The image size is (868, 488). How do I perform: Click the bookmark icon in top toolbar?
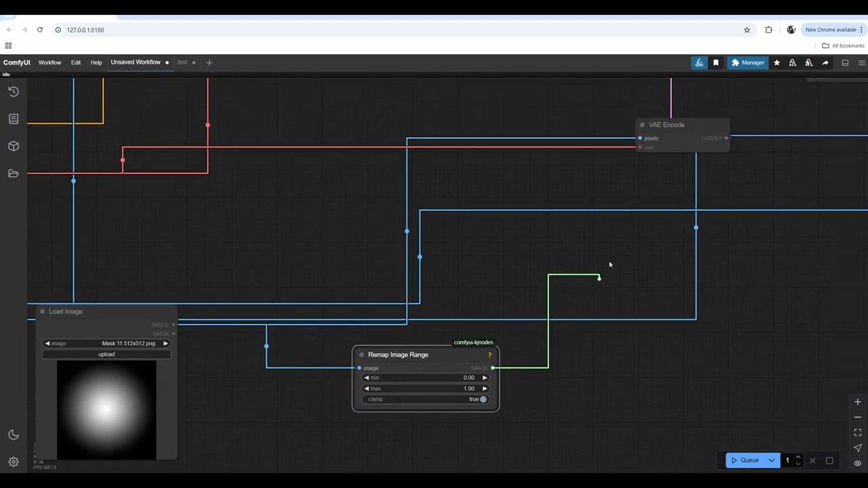click(x=715, y=62)
